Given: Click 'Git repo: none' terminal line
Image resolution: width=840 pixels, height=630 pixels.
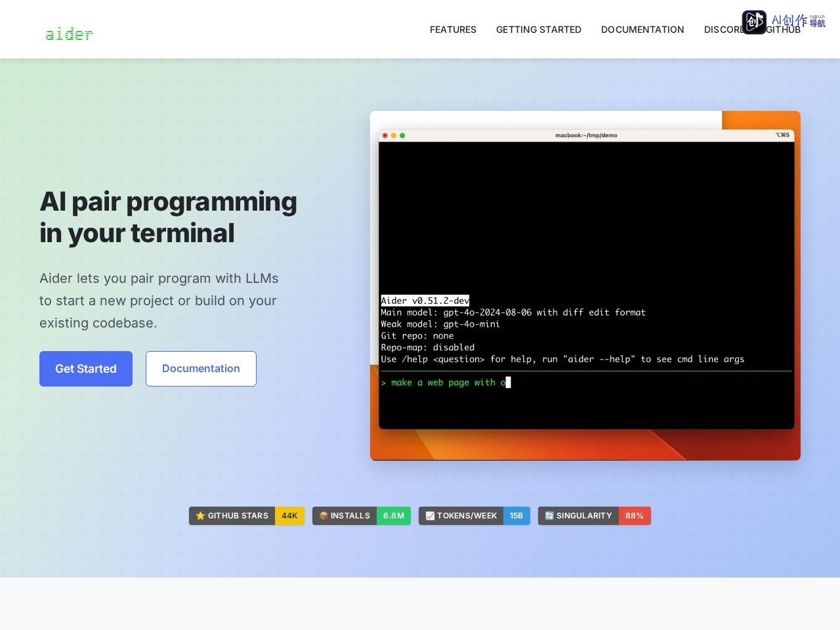Looking at the screenshot, I should click(417, 336).
